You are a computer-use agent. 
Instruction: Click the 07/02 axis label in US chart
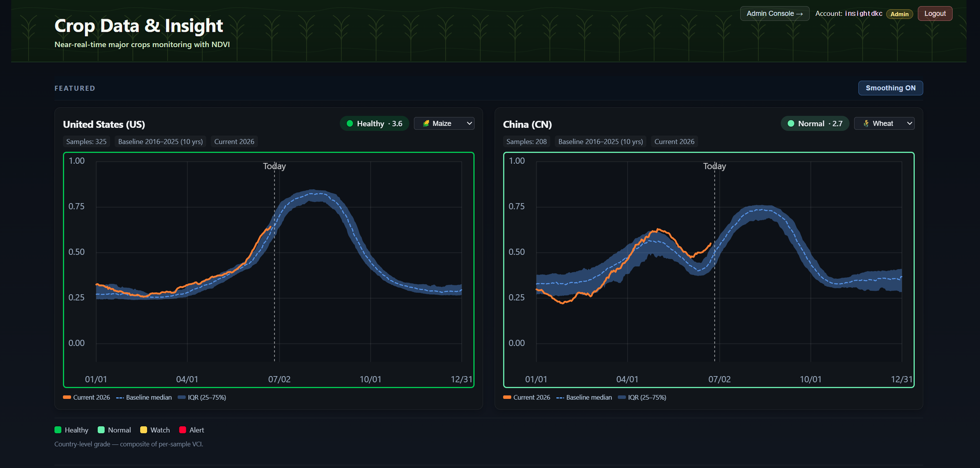(279, 379)
